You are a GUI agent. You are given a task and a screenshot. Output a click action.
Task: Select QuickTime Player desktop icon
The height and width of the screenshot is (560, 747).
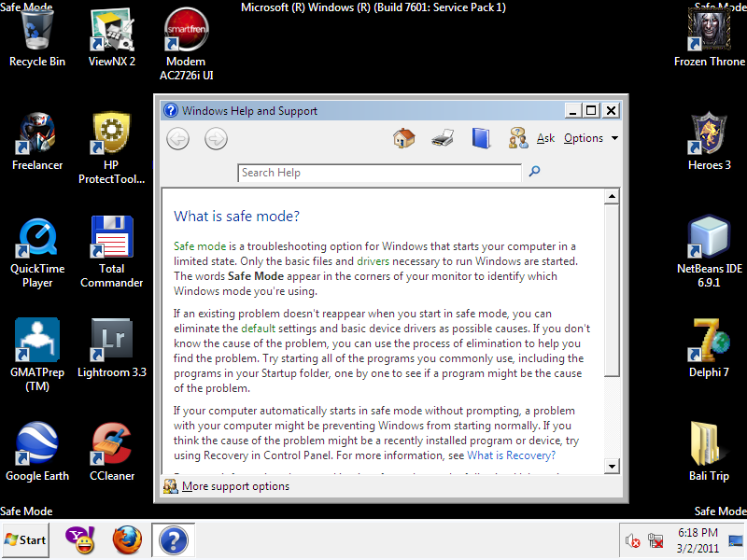click(37, 253)
